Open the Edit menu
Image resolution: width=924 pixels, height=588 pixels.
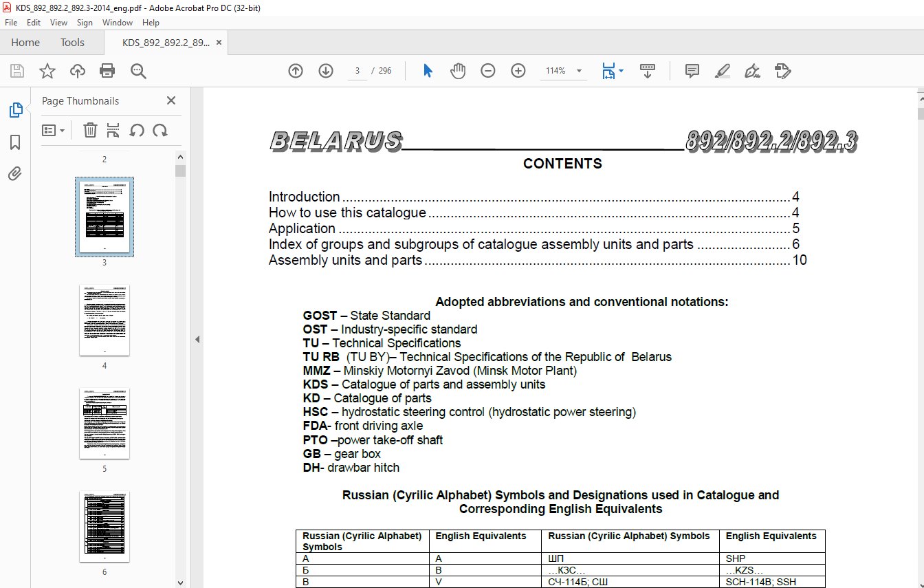(34, 23)
